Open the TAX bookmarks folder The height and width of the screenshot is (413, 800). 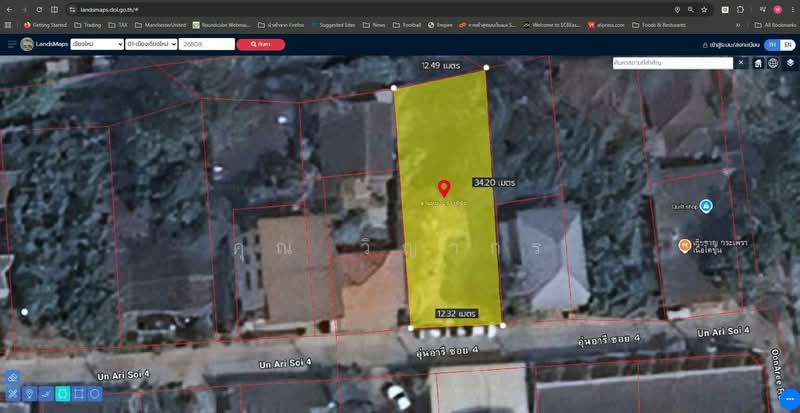point(118,25)
